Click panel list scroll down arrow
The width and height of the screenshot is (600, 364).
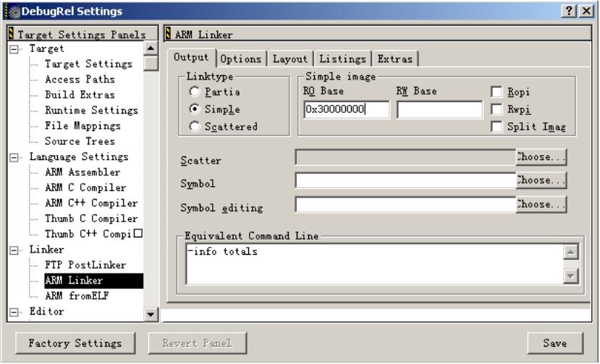coord(151,315)
